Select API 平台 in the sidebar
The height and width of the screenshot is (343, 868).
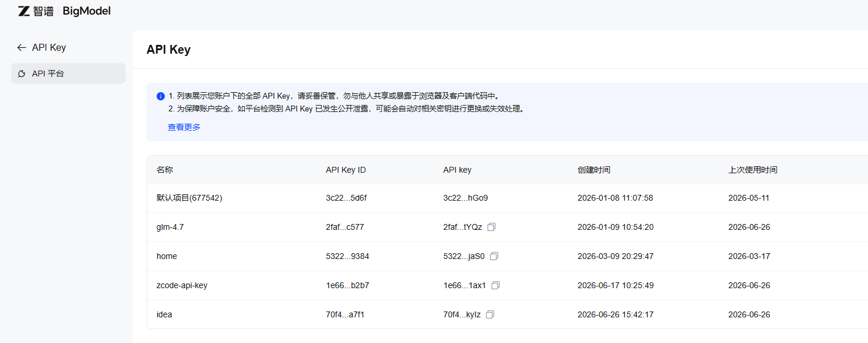click(x=68, y=73)
